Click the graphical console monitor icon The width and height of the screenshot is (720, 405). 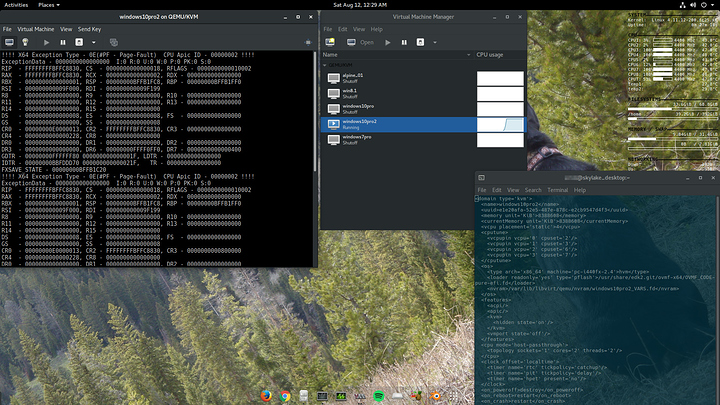(8, 42)
